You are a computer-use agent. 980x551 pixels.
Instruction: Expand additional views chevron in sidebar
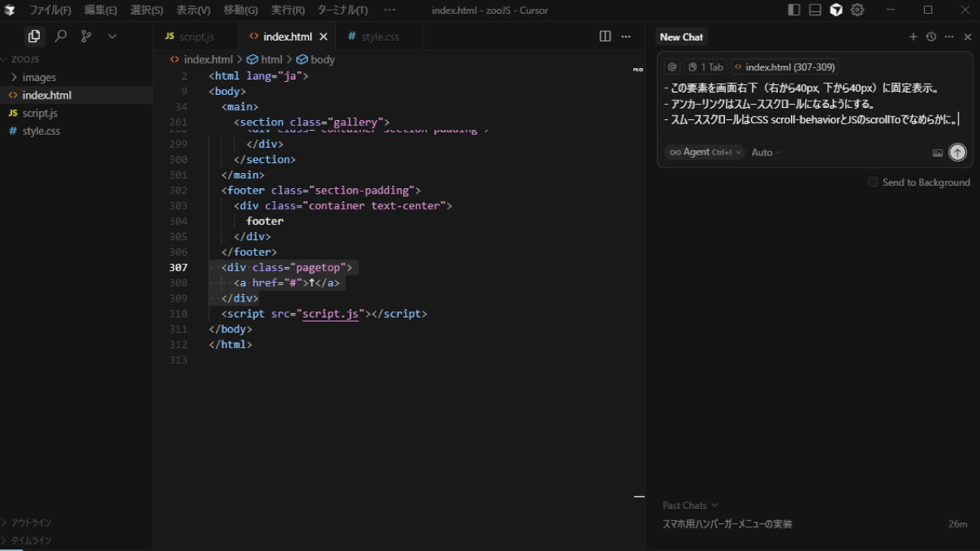(113, 36)
